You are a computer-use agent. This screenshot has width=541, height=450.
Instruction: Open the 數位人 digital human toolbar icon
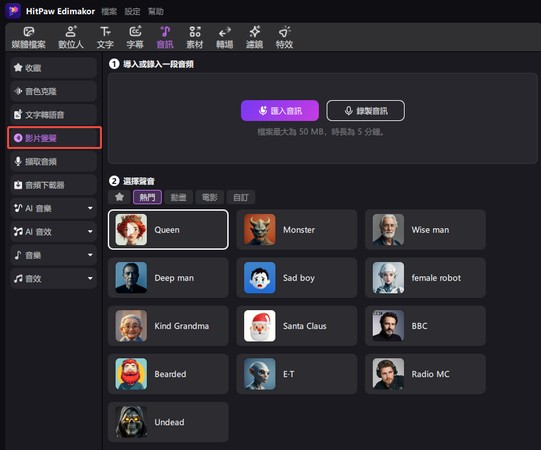[71, 37]
